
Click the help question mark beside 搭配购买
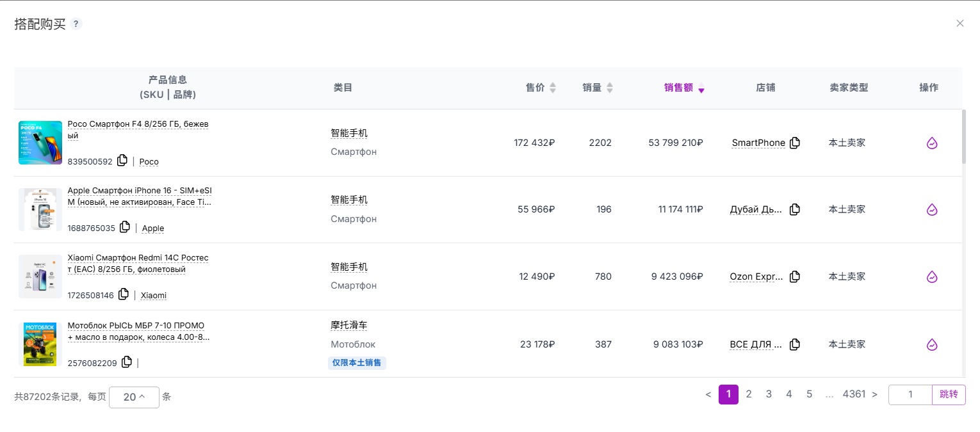pyautogui.click(x=76, y=24)
